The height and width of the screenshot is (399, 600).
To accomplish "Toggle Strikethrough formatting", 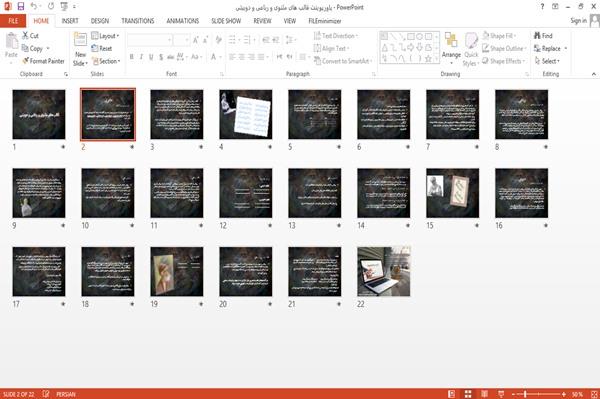I will click(x=171, y=57).
